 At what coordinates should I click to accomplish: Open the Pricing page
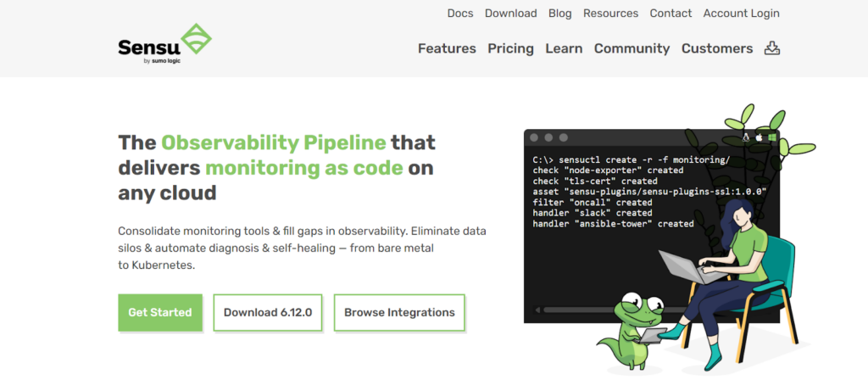coord(510,48)
